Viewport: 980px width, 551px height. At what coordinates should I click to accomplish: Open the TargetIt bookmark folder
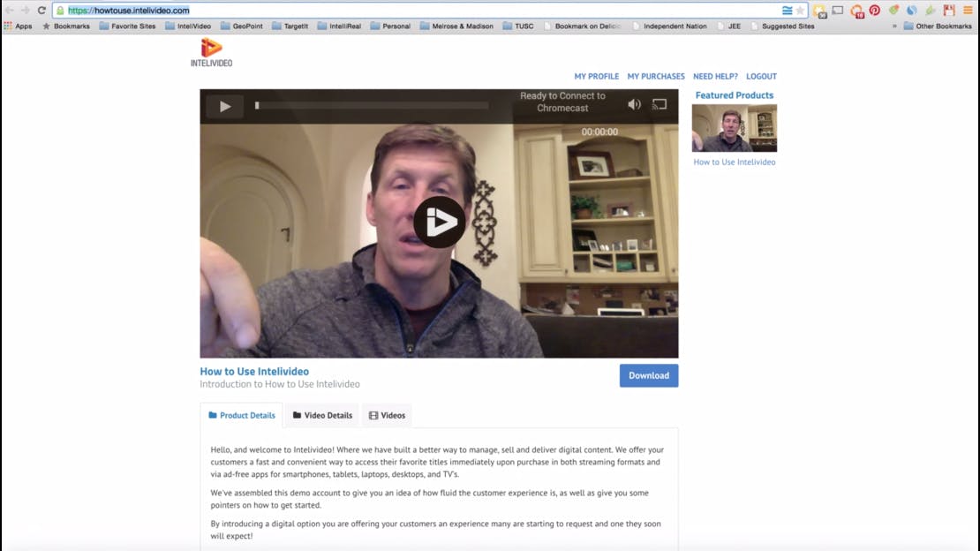(x=290, y=26)
